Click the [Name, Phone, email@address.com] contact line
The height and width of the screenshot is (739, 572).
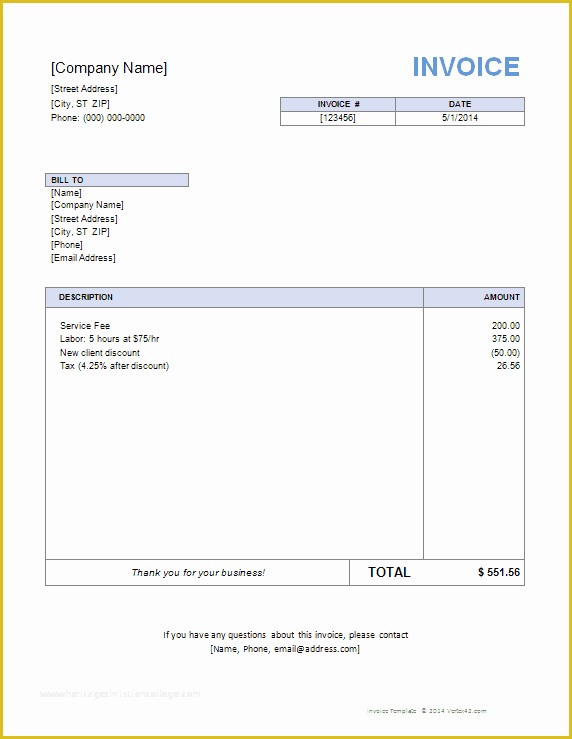point(285,649)
